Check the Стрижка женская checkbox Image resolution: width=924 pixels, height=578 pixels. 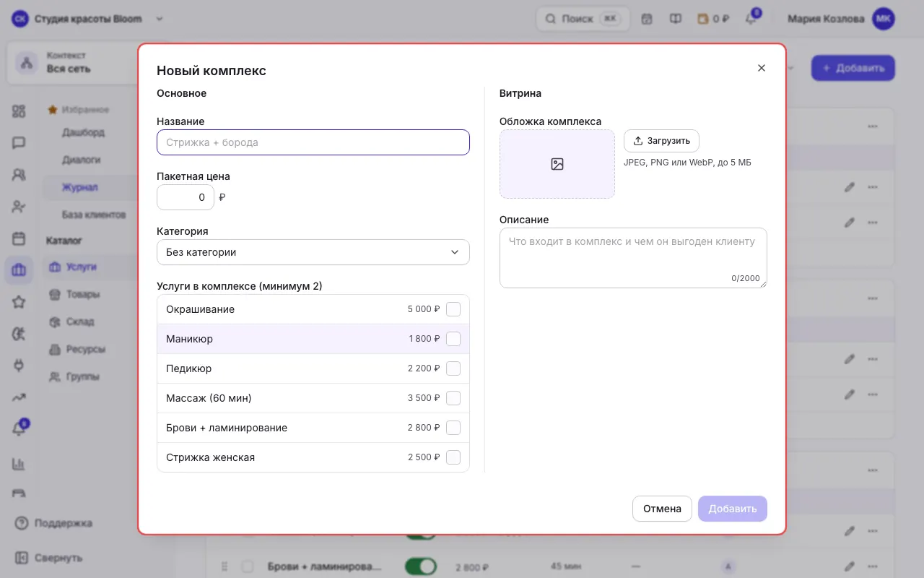(x=453, y=457)
